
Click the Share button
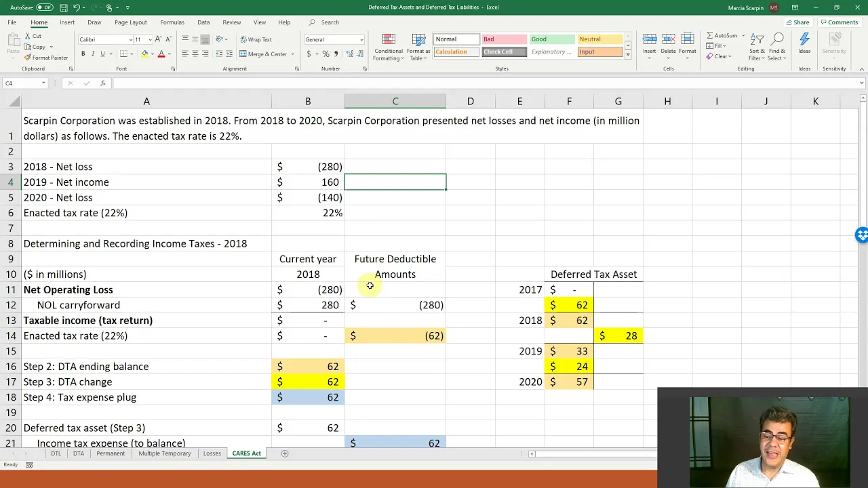(x=797, y=22)
